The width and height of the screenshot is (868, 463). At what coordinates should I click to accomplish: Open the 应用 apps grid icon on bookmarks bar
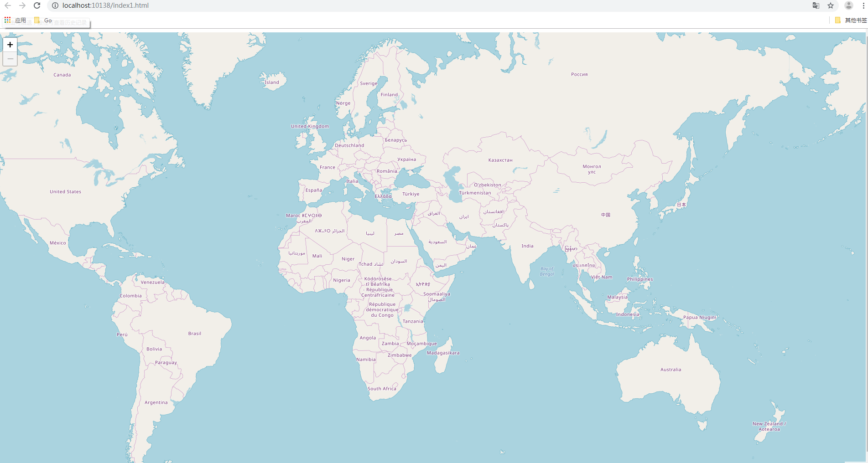coord(7,20)
